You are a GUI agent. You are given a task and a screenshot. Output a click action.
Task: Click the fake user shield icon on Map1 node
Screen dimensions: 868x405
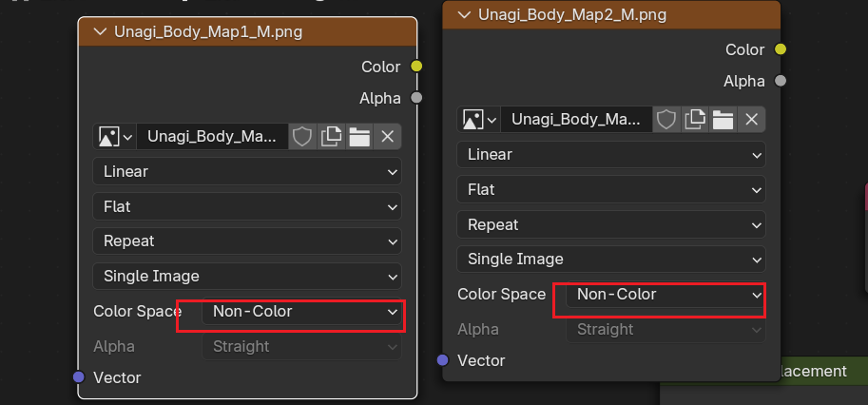pos(301,137)
